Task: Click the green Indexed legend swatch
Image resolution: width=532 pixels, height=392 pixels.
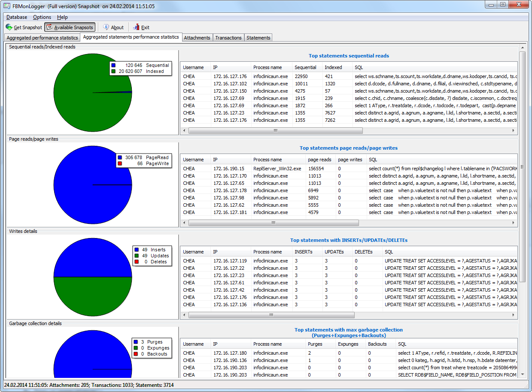Action: tap(113, 71)
